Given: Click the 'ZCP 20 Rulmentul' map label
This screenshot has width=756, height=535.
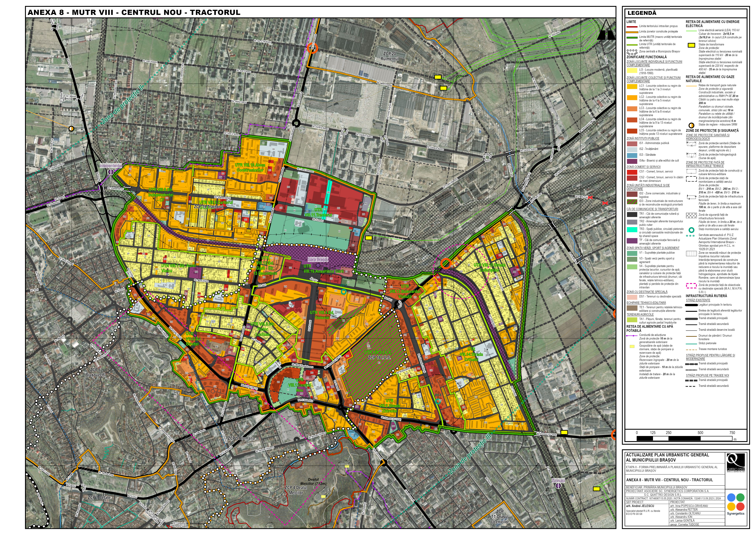Looking at the screenshot, I should [x=390, y=56].
